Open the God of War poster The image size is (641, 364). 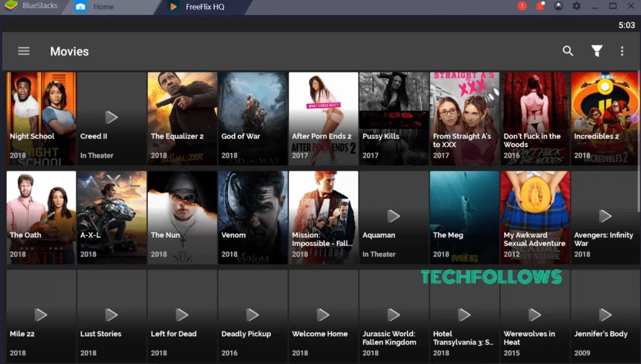[253, 118]
